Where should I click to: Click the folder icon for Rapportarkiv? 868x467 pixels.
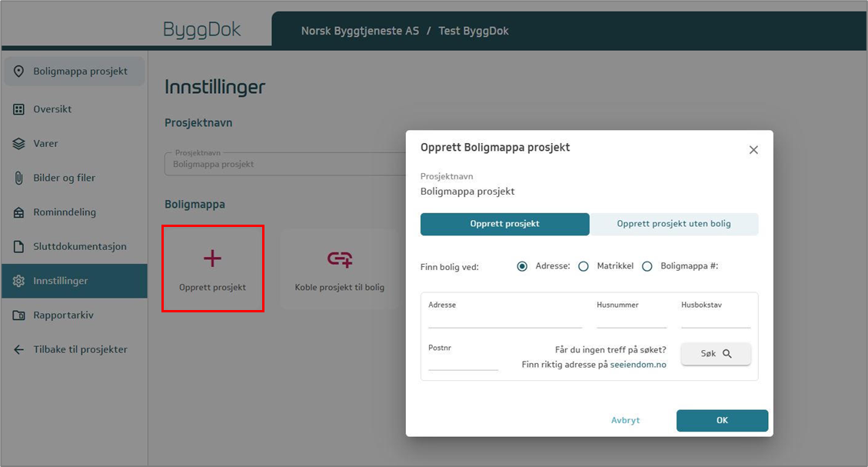(x=19, y=315)
